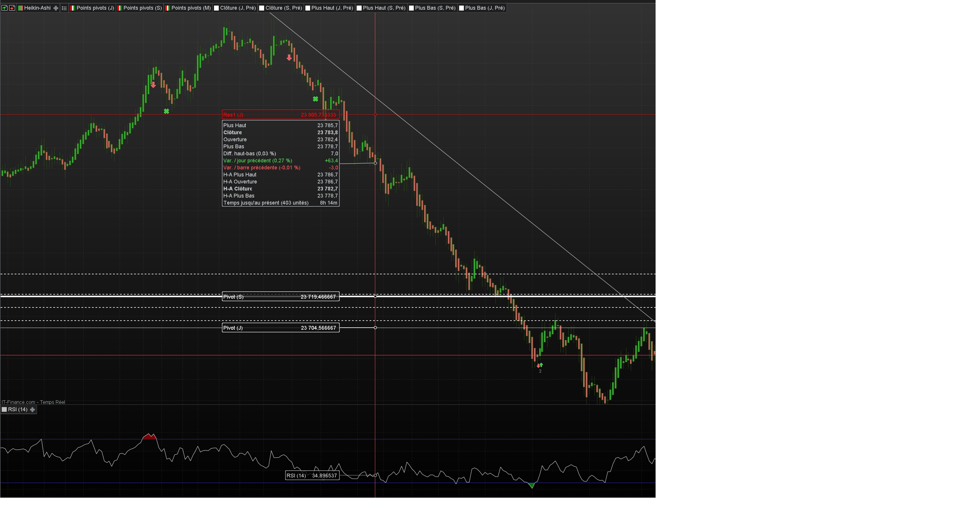Open the Heikin-Ashi chart style settings

(x=37, y=8)
